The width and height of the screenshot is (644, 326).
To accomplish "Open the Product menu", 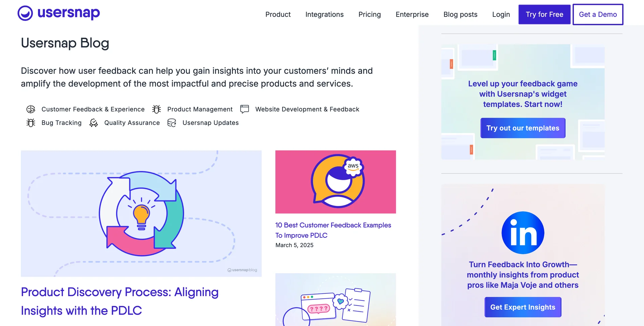I will pos(278,14).
